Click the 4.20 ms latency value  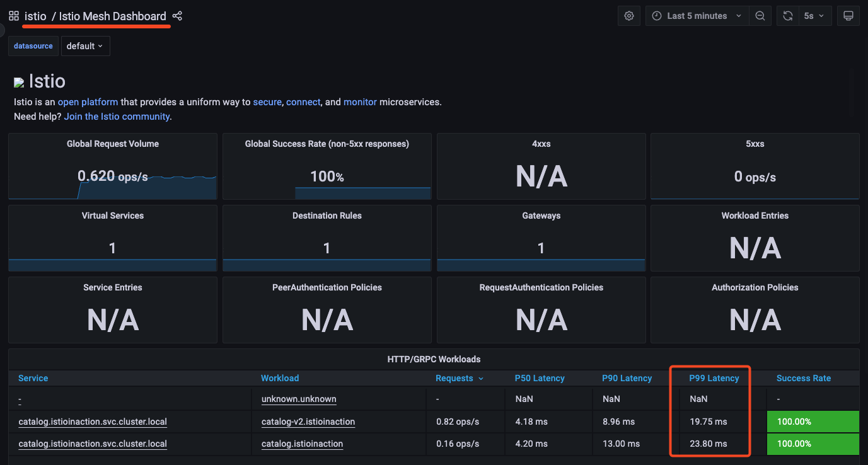tap(531, 444)
